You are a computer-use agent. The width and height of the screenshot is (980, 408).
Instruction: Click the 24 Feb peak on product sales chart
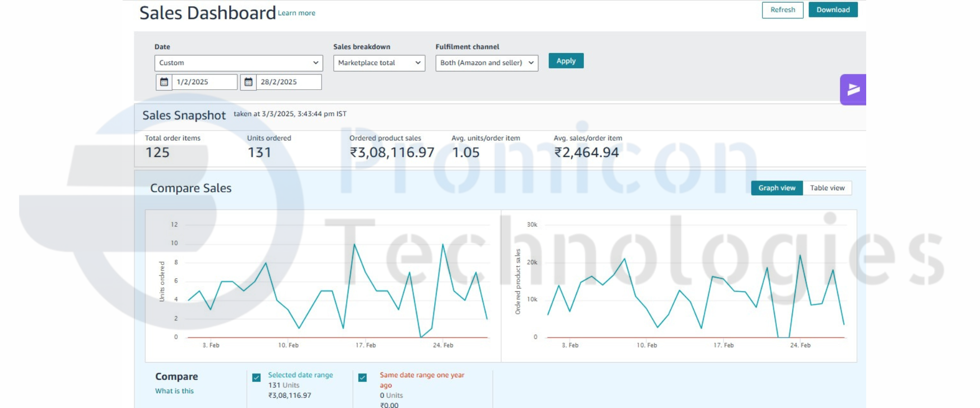coord(800,255)
